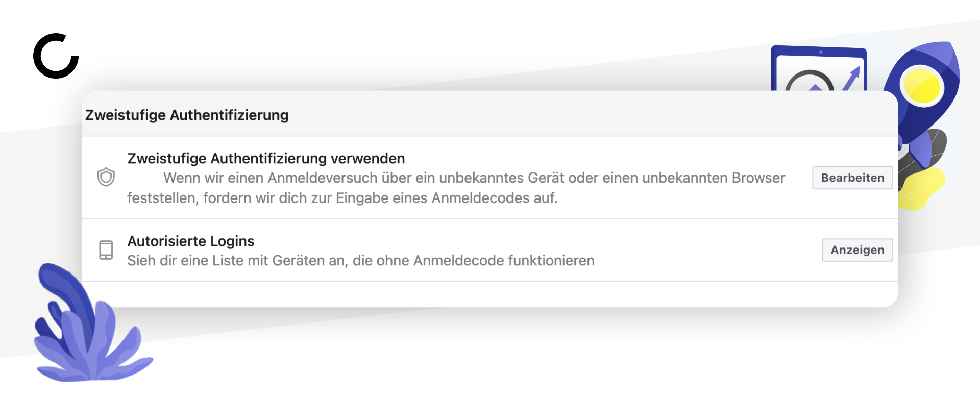Select the Autorisierte Logins row
The width and height of the screenshot is (980, 398).
coord(490,250)
